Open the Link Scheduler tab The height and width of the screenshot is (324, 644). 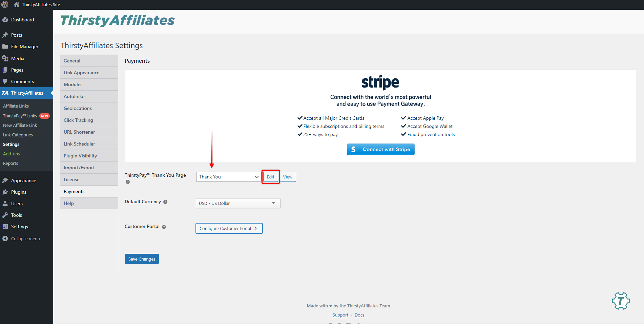coord(89,144)
